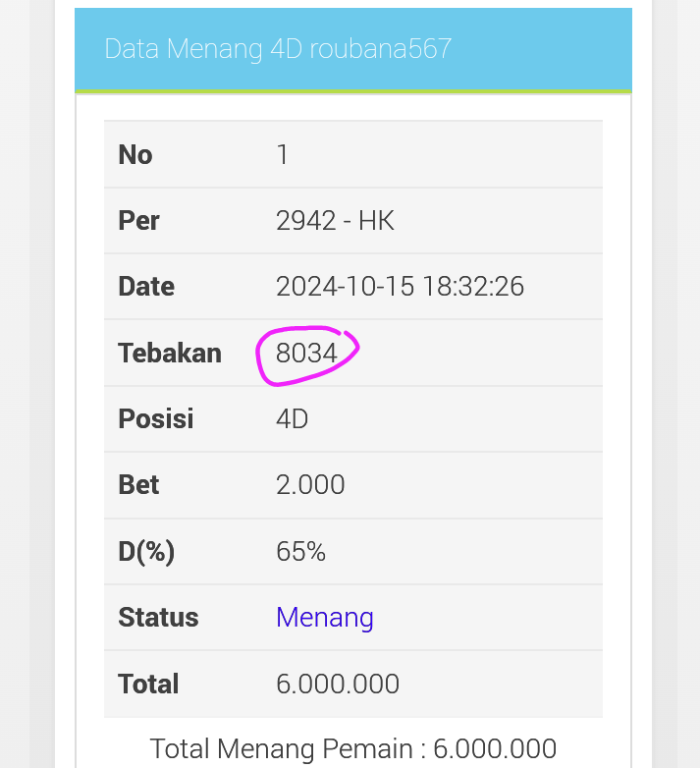The image size is (700, 768).
Task: Click the Status row label
Action: pos(158,618)
